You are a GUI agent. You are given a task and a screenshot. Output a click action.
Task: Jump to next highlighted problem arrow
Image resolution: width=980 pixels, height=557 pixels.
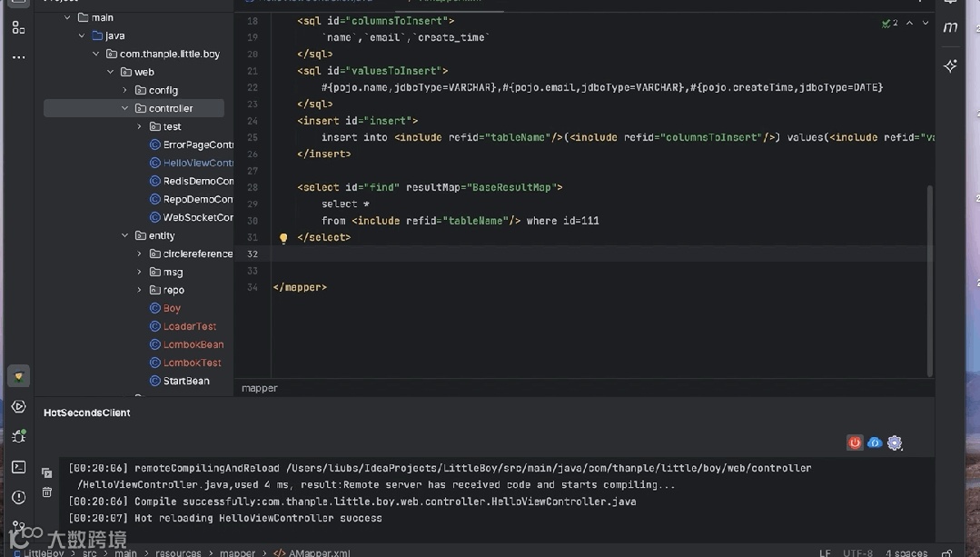[926, 23]
